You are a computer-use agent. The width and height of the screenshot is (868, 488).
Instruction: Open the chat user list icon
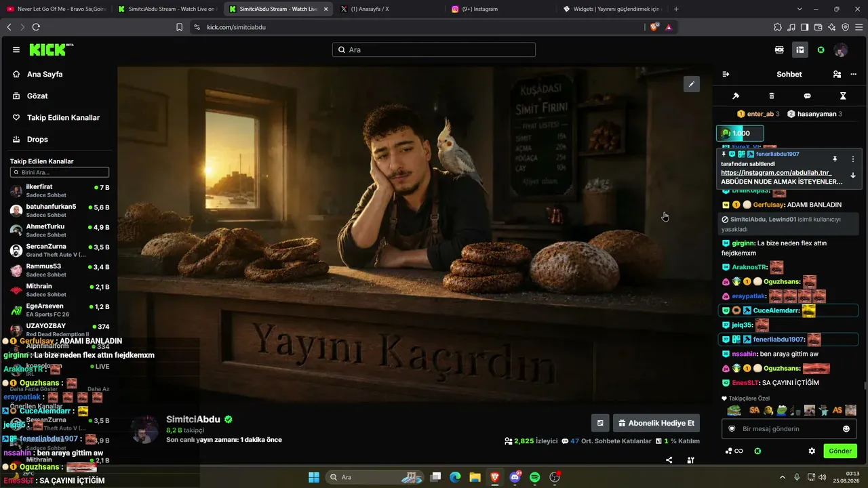pos(837,75)
